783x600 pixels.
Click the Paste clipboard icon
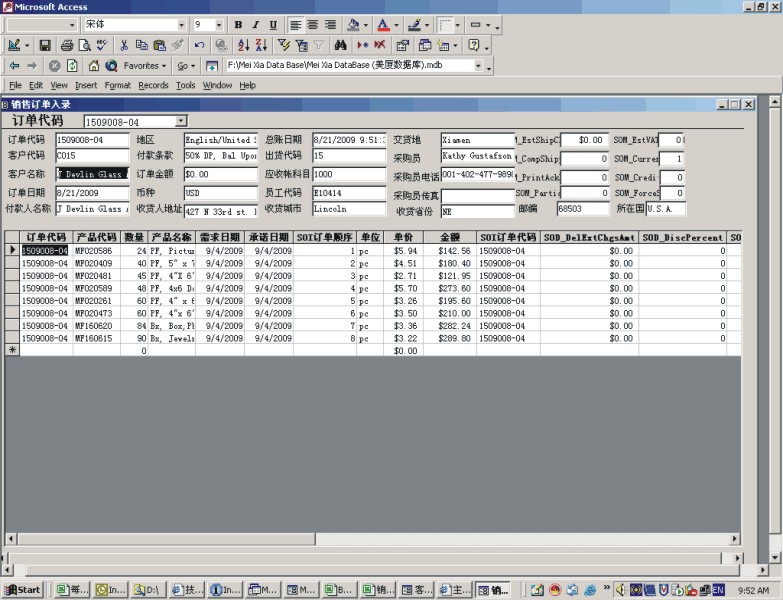159,45
